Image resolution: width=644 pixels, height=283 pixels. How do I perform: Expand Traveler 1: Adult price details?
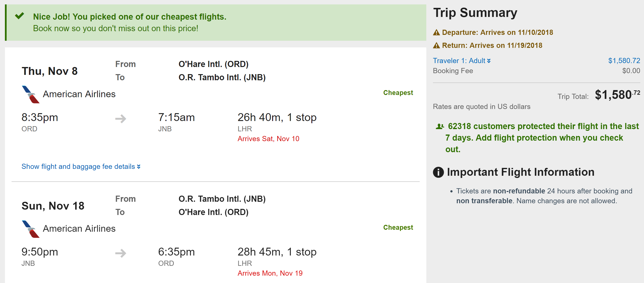(462, 61)
